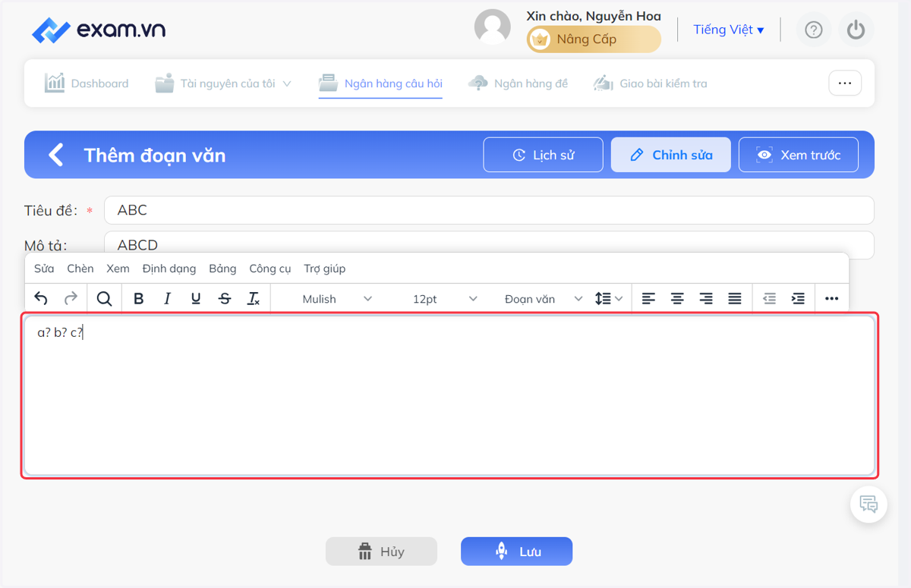Clear formatting with the Tx icon
Image resolution: width=911 pixels, height=588 pixels.
coord(254,299)
